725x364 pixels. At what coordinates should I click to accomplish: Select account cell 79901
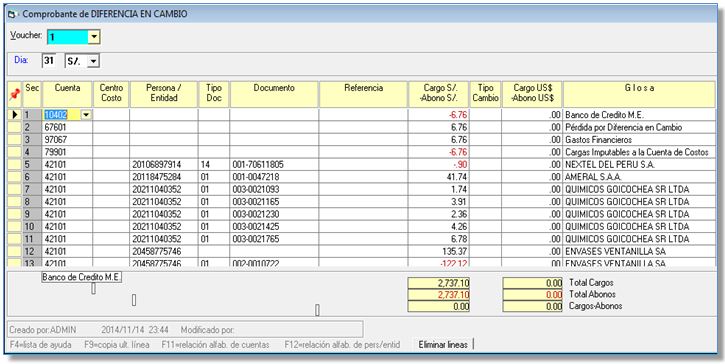[x=67, y=152]
